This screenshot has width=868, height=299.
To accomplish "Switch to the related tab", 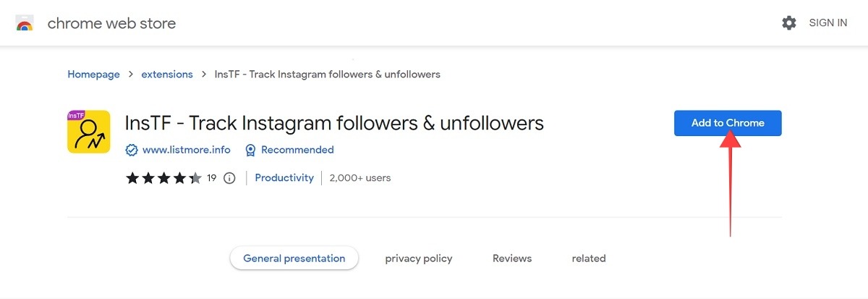I will coord(589,258).
